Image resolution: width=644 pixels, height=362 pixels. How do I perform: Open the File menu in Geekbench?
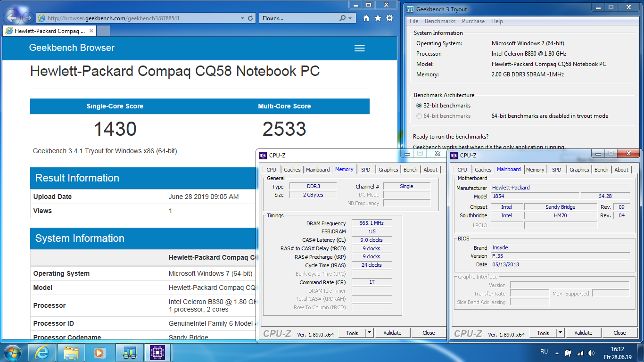pos(414,21)
